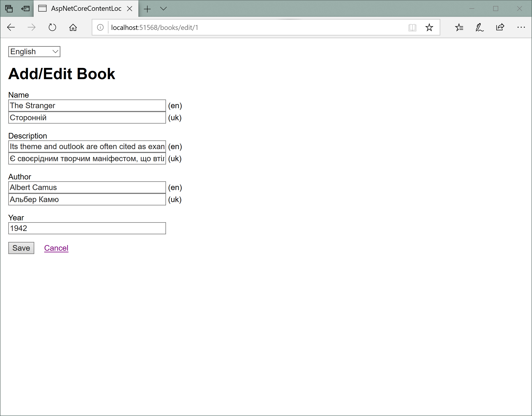Set these tabs aside icon

pyautogui.click(x=25, y=9)
